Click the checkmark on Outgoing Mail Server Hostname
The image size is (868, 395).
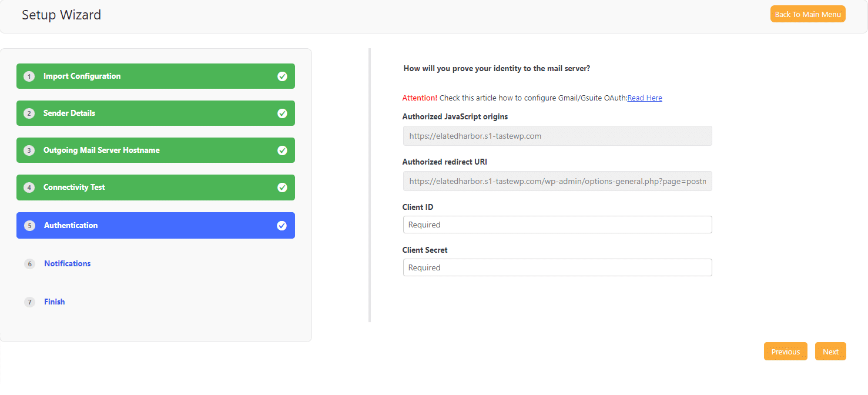[x=282, y=150]
